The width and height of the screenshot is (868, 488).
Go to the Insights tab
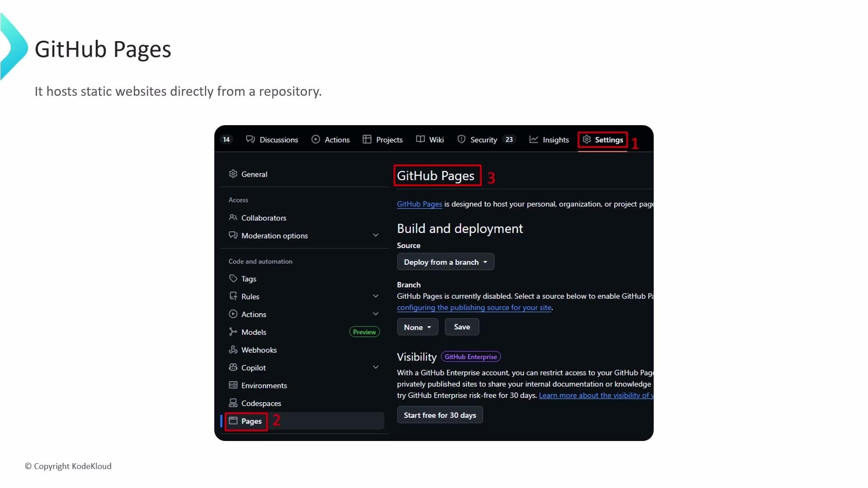point(549,140)
